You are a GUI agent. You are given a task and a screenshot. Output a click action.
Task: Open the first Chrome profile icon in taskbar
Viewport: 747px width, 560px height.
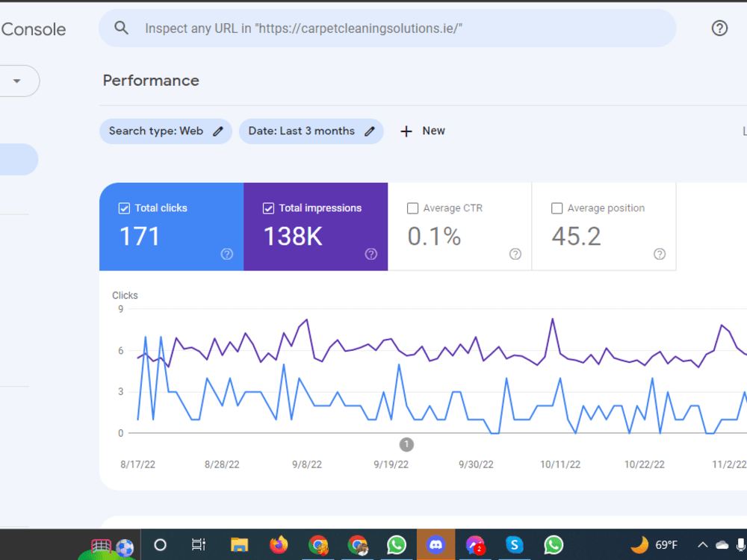(x=318, y=545)
